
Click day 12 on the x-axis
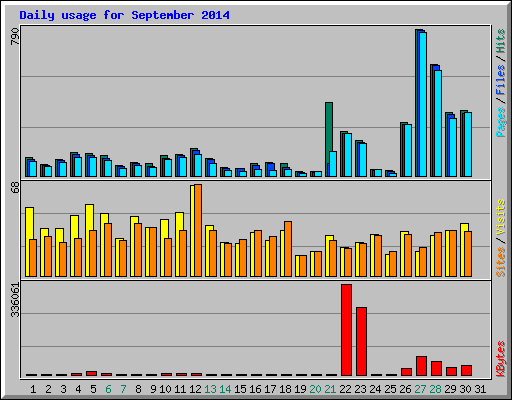point(195,389)
